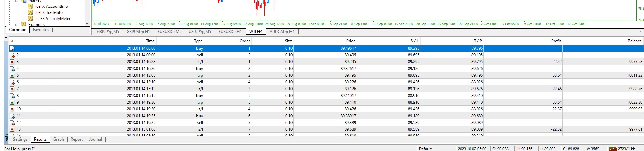Expand the Examples tree node

17,25
